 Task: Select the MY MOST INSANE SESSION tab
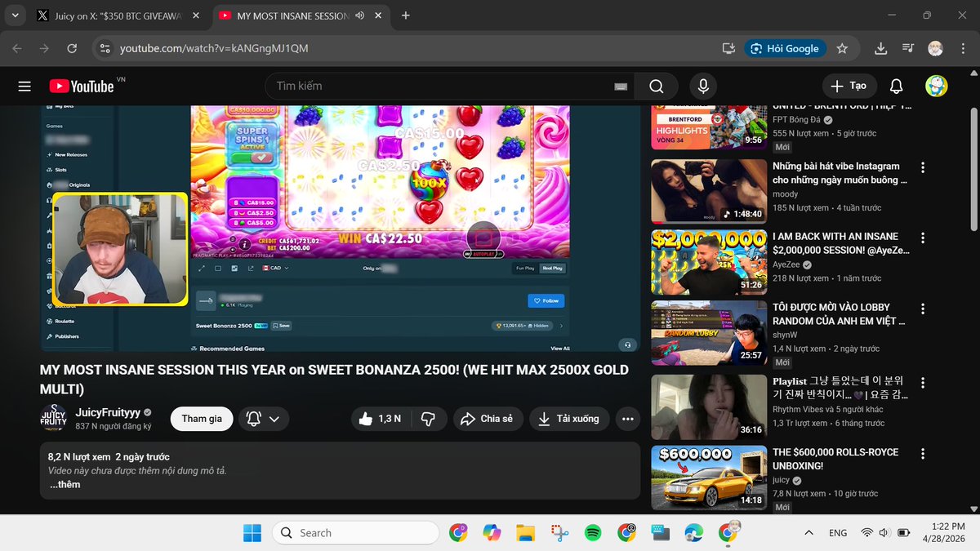click(x=293, y=16)
